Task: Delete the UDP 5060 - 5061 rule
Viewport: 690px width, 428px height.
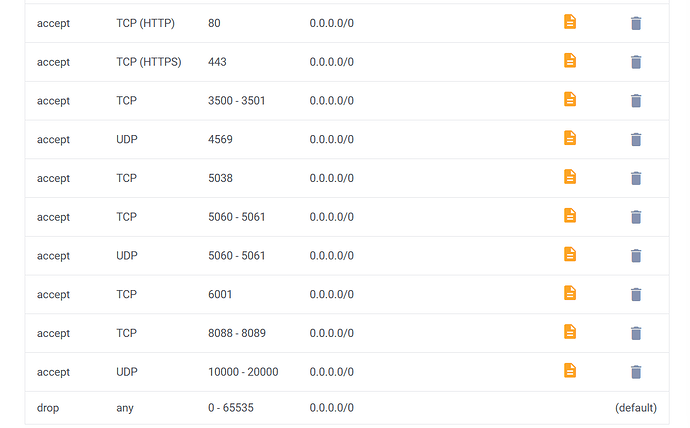Action: pyautogui.click(x=636, y=256)
